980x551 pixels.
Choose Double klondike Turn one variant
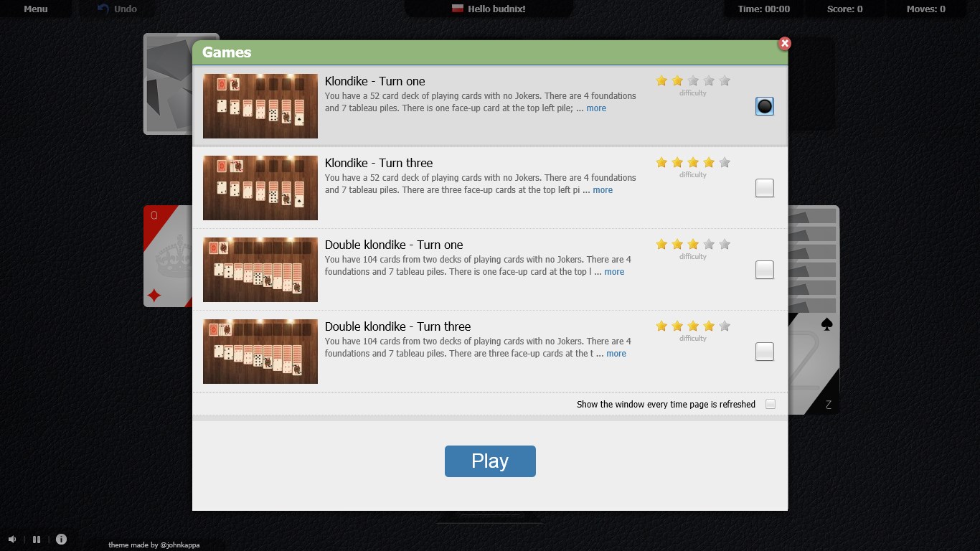(764, 269)
